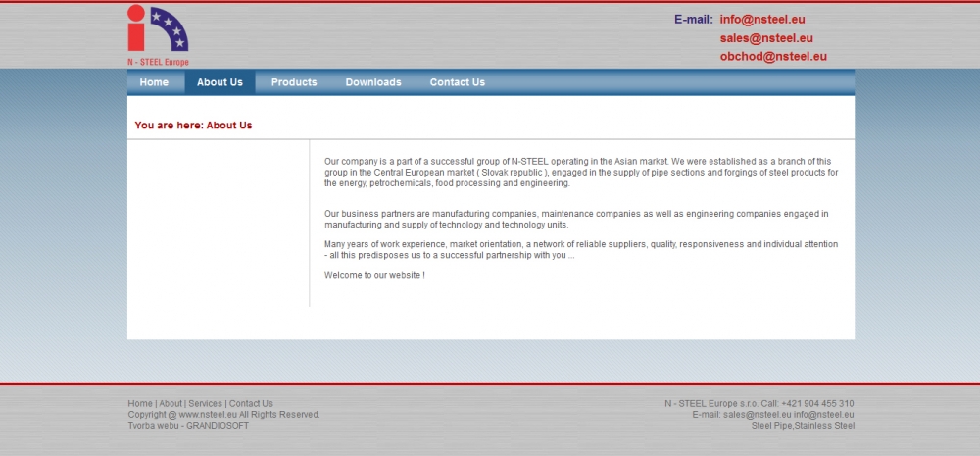
Task: Click the obchod@nsteel.eu header email link
Action: click(773, 56)
